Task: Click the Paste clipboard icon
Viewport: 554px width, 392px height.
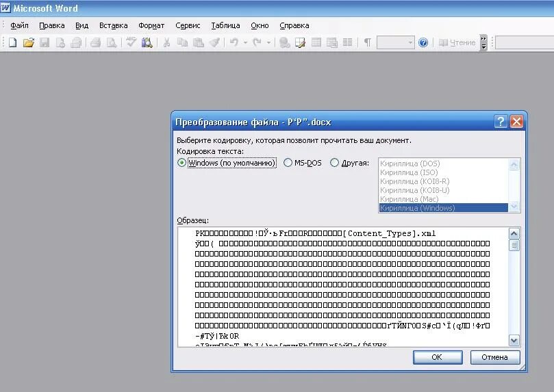Action: 199,42
